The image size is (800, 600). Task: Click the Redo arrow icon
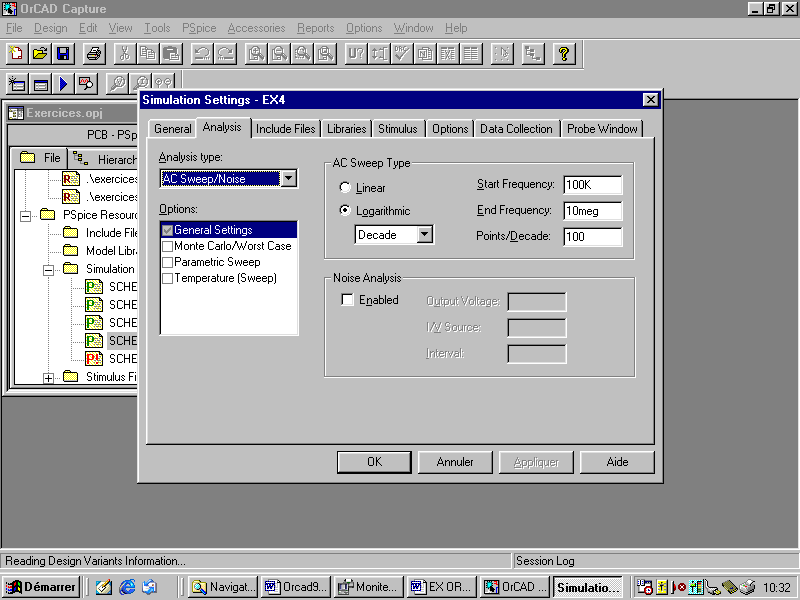pos(226,54)
